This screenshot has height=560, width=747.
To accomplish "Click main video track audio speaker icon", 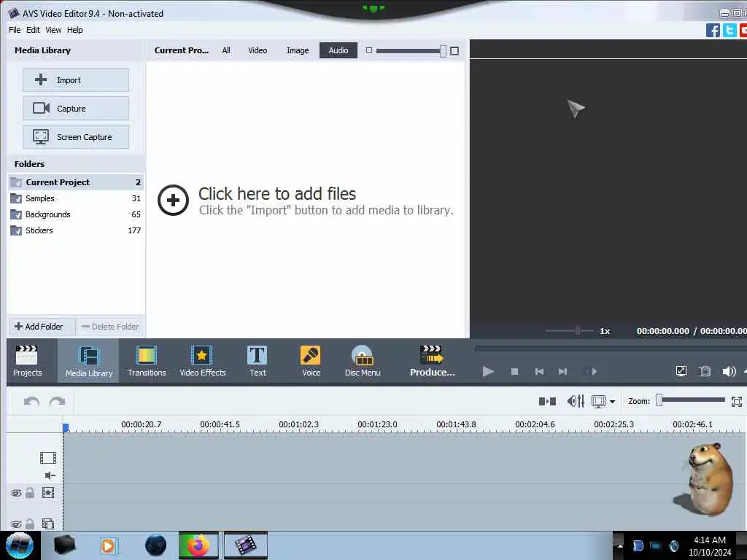I will click(x=50, y=475).
